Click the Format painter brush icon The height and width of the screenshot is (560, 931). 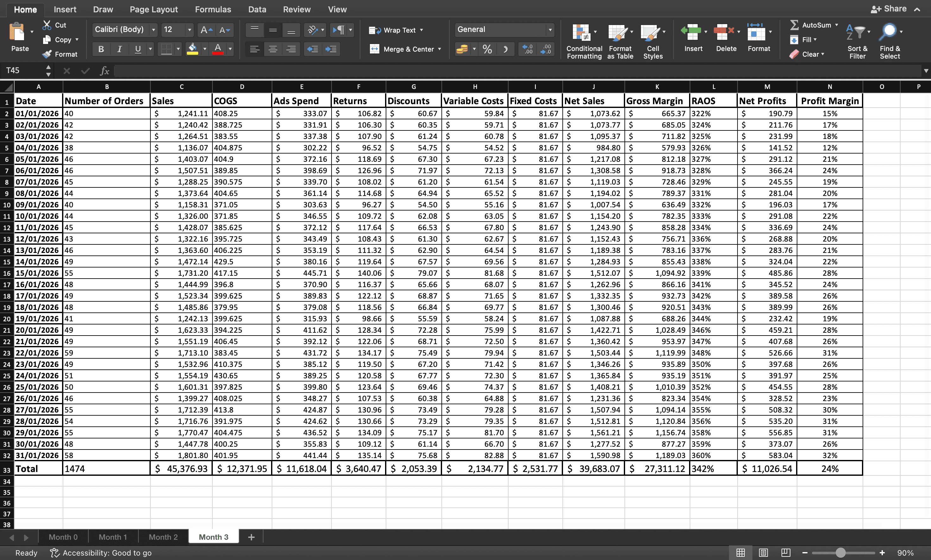coord(47,54)
